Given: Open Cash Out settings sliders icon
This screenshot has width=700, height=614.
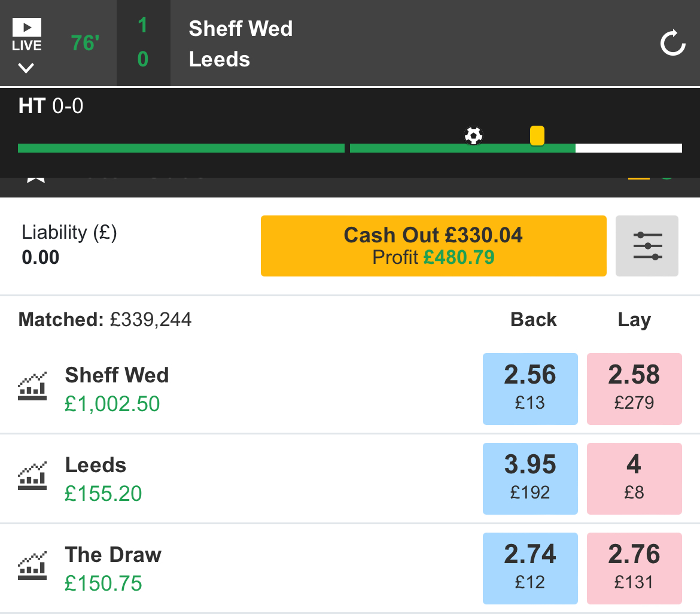Looking at the screenshot, I should [x=647, y=246].
